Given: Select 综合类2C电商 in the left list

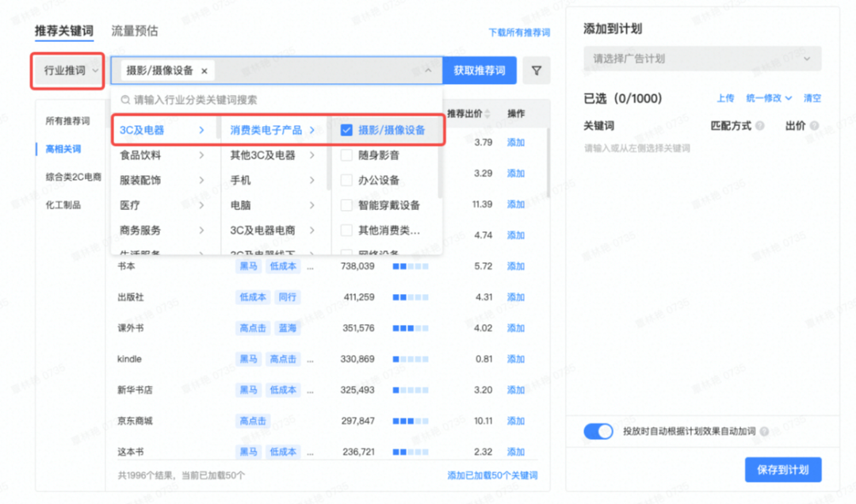Looking at the screenshot, I should tap(73, 177).
